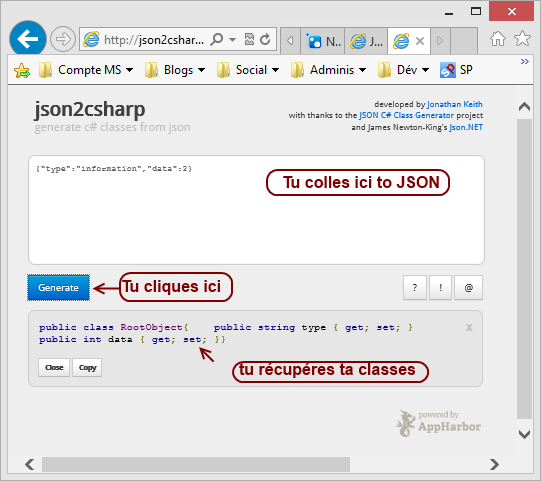Open the SP favorite link
The width and height of the screenshot is (541, 481).
pyautogui.click(x=456, y=70)
